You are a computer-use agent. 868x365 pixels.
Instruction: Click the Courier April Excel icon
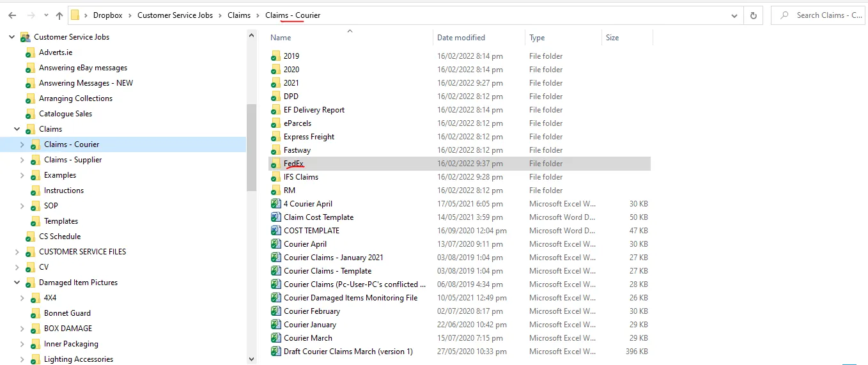tap(275, 244)
